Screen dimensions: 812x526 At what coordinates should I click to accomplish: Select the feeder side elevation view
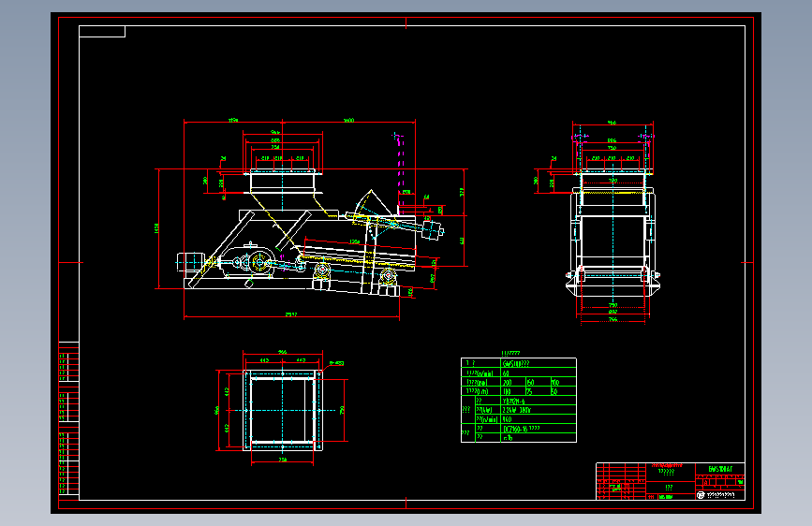pyautogui.click(x=311, y=220)
